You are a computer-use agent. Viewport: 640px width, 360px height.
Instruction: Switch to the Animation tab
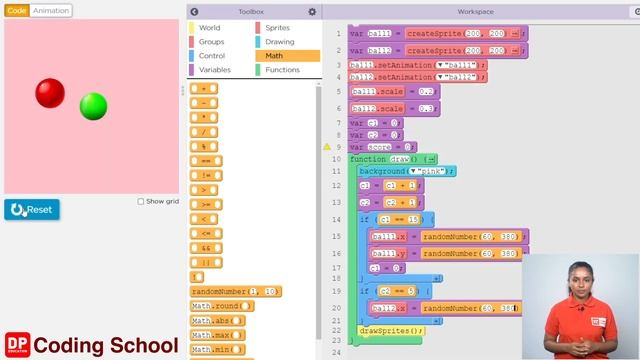click(51, 11)
